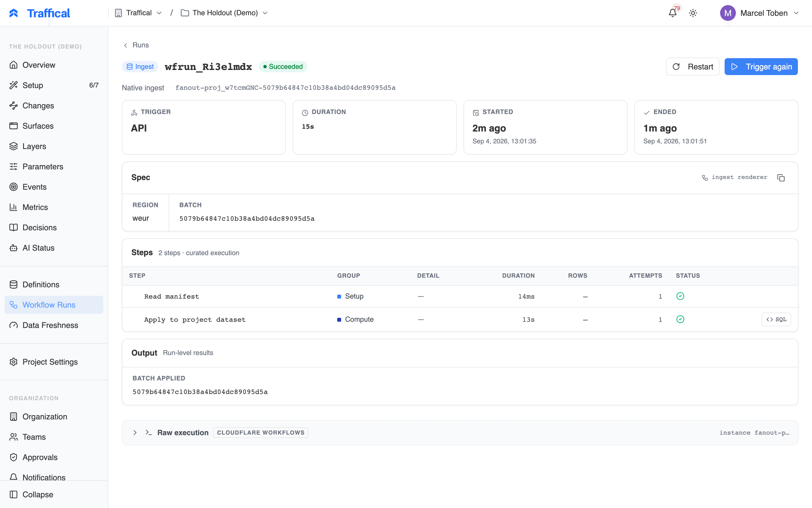Click the Organization building icon
Viewport: 812px width, 508px height.
(14, 417)
